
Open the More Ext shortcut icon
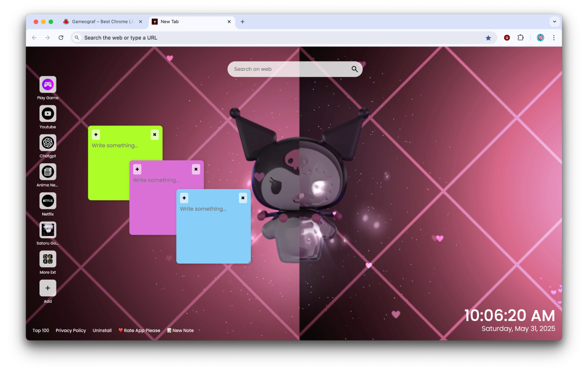48,259
